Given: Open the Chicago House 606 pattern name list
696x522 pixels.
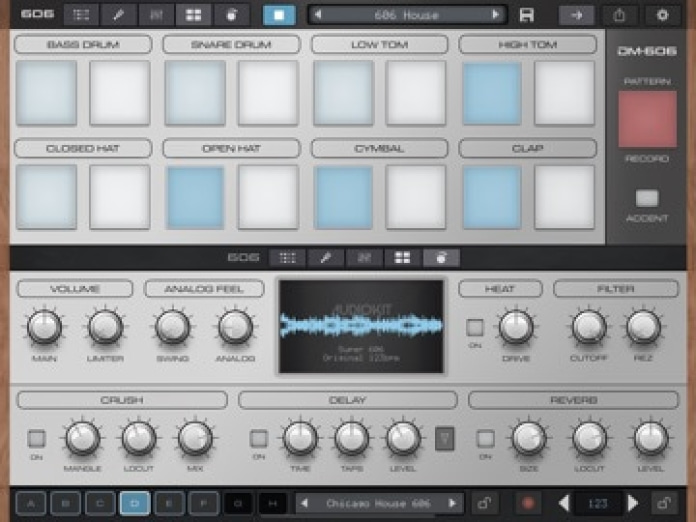Looking at the screenshot, I should point(378,503).
